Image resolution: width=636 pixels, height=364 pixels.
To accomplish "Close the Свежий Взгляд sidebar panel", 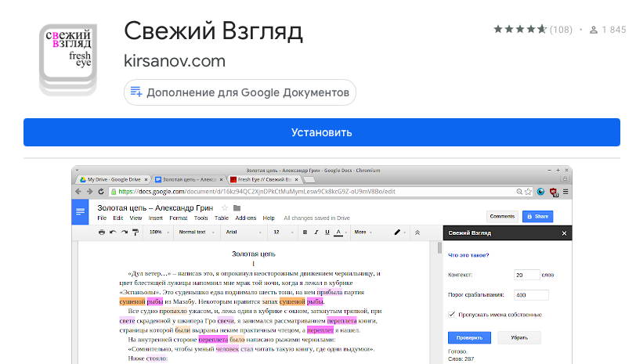I will click(x=564, y=233).
